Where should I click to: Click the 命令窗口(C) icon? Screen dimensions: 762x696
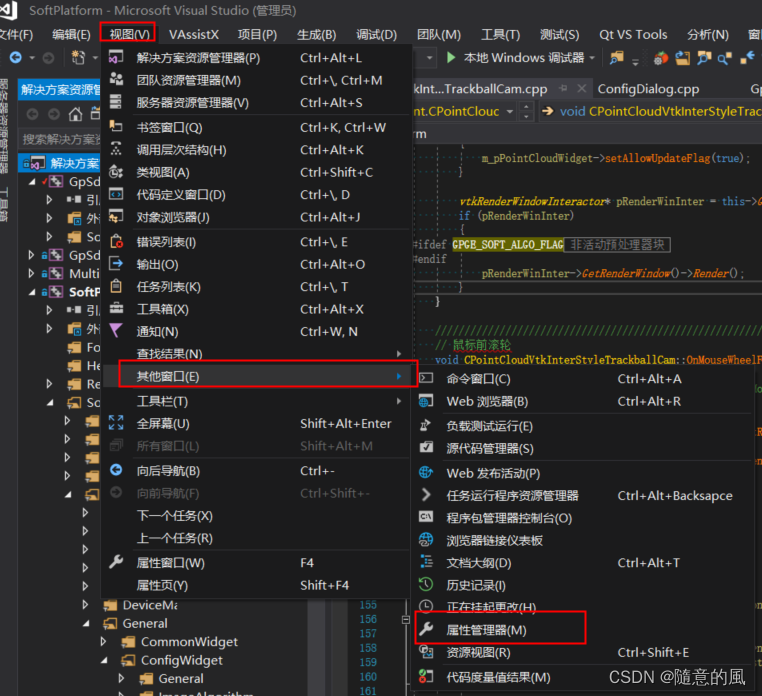click(x=426, y=378)
